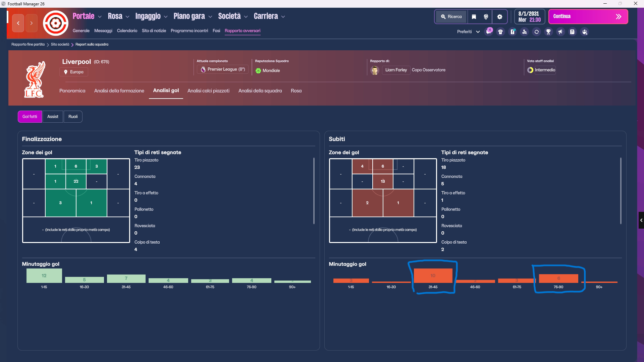Screen dimensions: 644x362
Task: Switch to the Assist toggle
Action: click(53, 117)
